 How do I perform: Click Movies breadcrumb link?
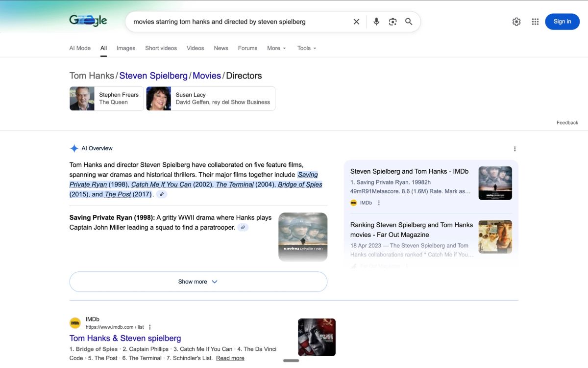tap(207, 76)
